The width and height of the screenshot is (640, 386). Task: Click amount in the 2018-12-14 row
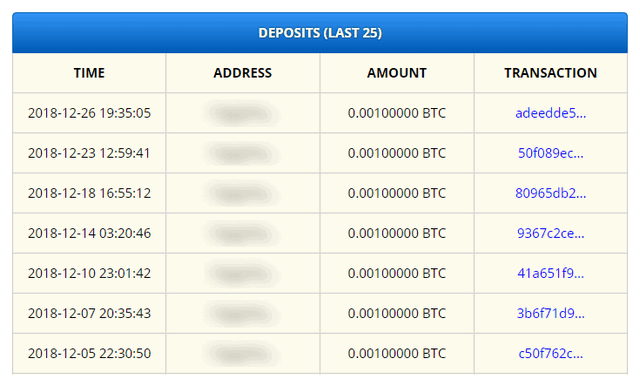397,233
